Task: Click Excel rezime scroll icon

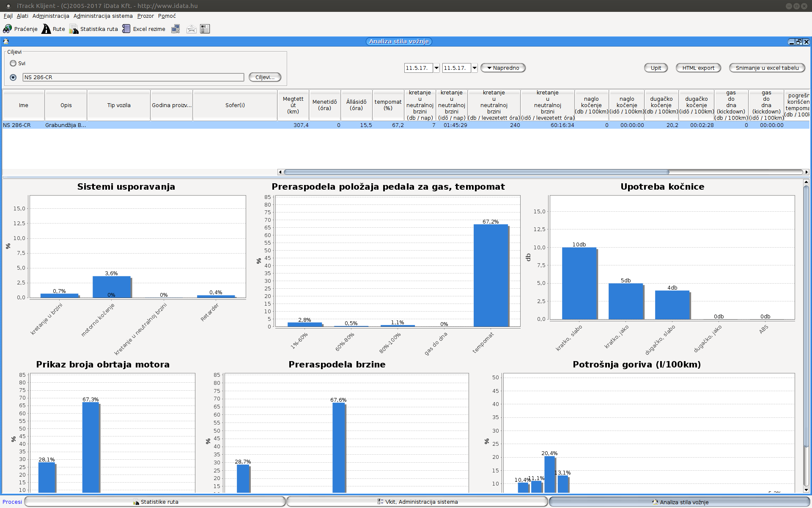Action: (126, 29)
